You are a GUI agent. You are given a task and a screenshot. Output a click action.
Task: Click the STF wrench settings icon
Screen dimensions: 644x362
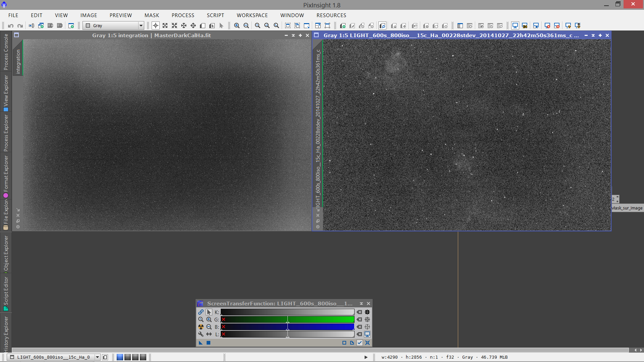(x=201, y=334)
